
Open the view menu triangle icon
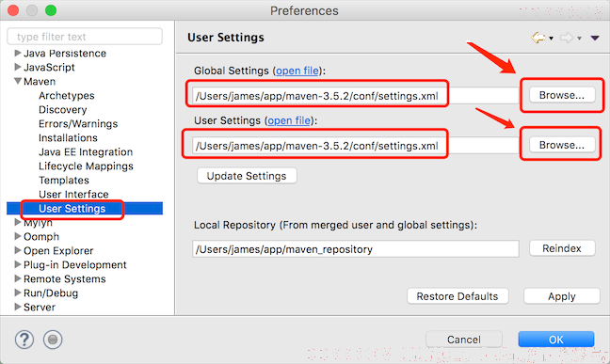pos(595,38)
